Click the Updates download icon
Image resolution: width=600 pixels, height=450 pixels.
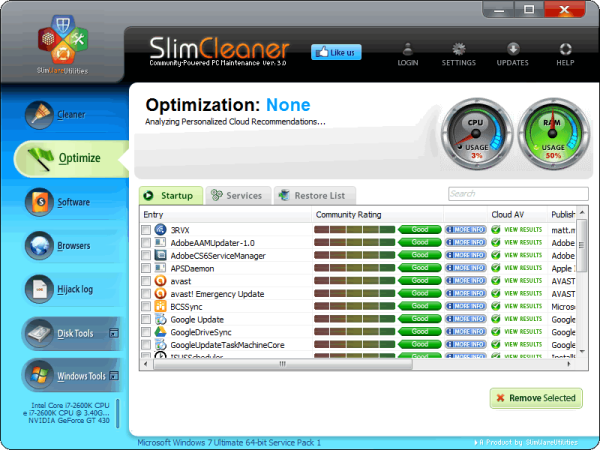[513, 49]
